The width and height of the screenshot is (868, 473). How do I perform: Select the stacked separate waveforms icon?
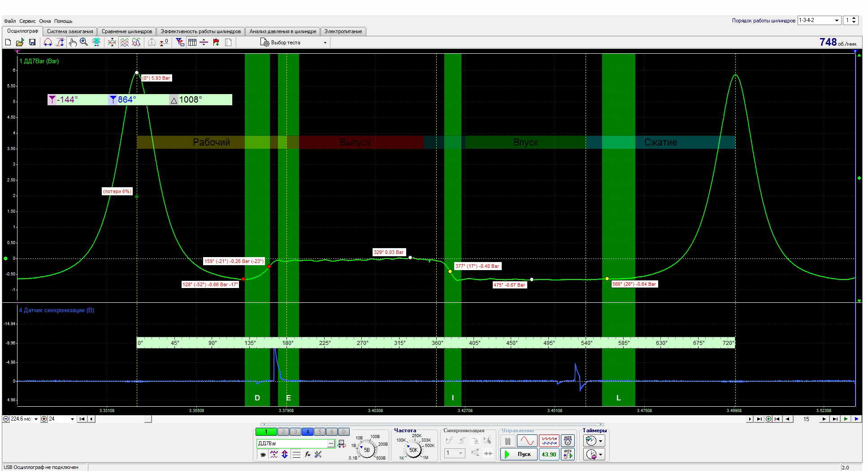(x=124, y=42)
